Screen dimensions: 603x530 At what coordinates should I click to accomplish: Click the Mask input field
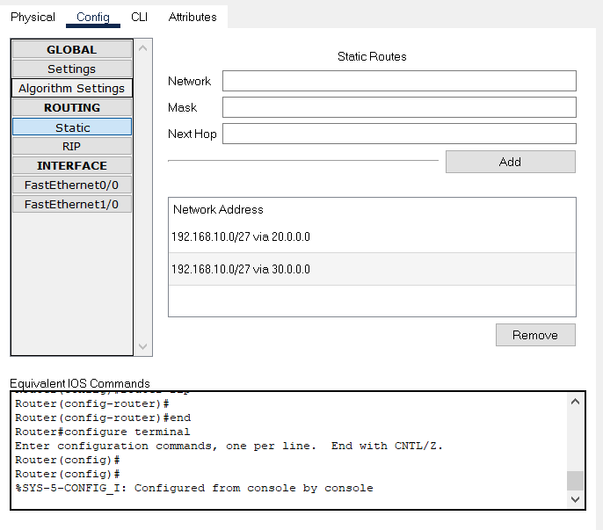coord(399,107)
